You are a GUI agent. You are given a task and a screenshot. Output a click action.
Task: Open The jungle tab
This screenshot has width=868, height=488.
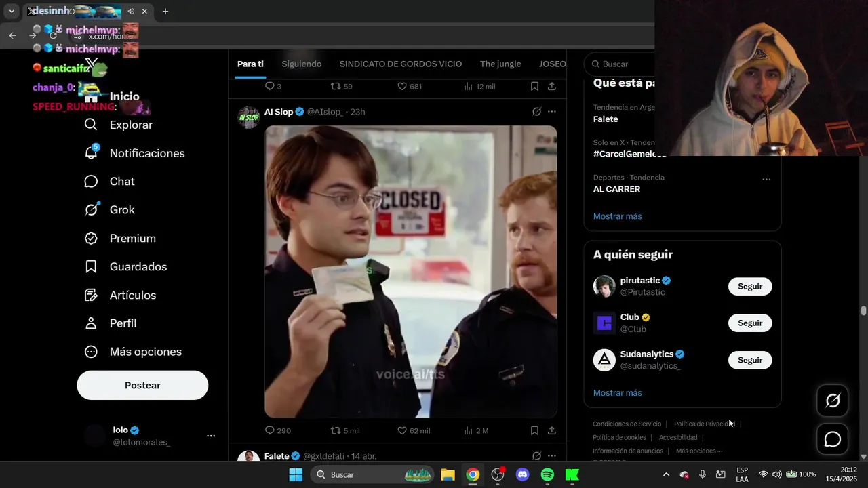pos(500,64)
